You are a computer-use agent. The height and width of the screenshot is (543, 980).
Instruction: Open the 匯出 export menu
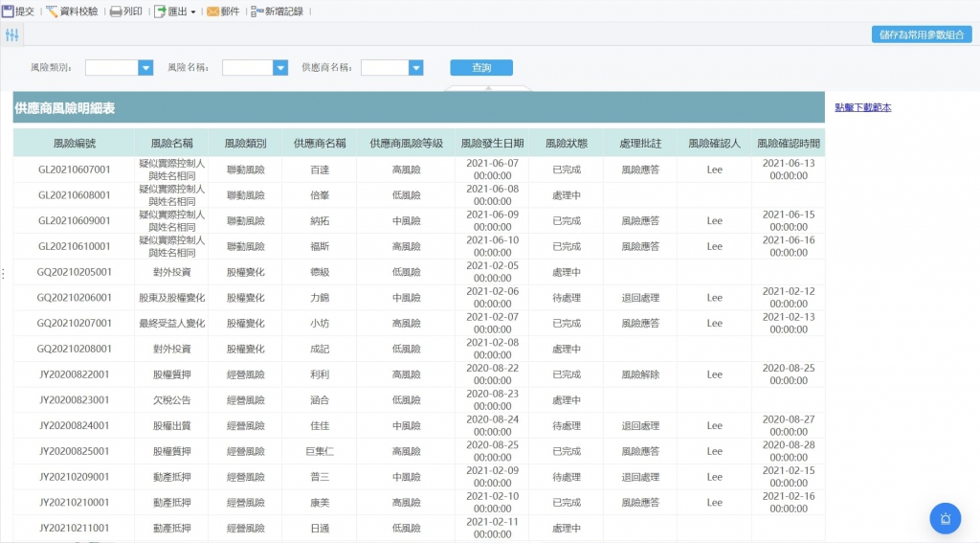tap(175, 11)
